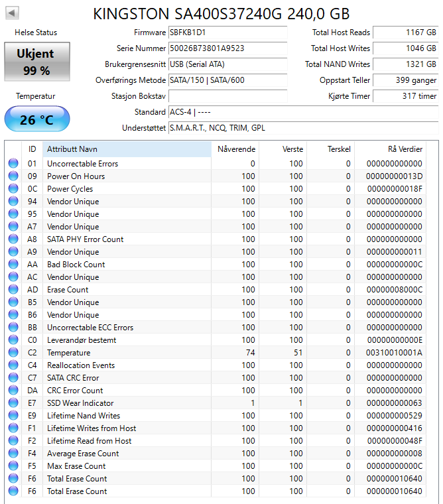Click the status dot for attribute AC
Screen dimensions: 443x504
pos(13,277)
